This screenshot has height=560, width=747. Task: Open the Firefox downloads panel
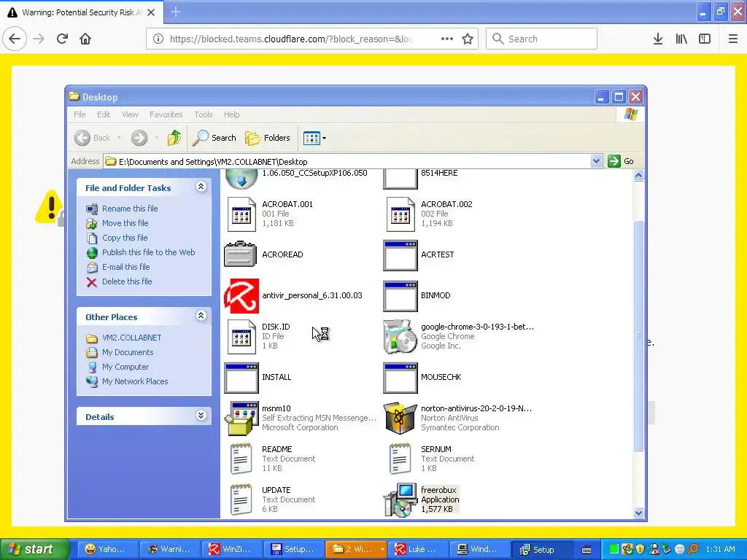point(658,39)
